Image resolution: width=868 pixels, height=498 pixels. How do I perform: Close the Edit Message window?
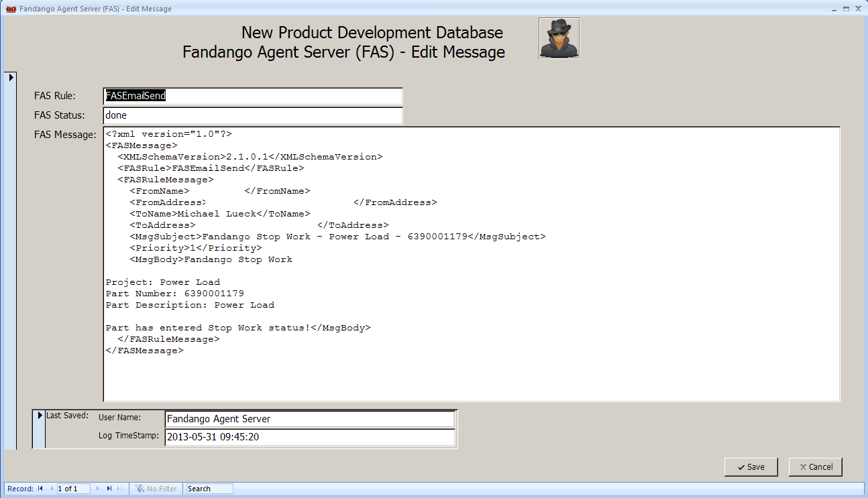pyautogui.click(x=857, y=9)
